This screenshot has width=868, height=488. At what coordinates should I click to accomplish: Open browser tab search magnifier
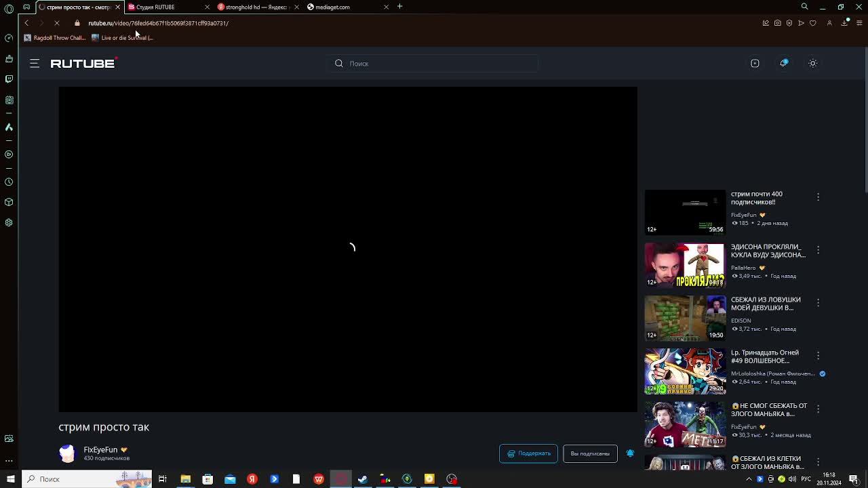tap(804, 7)
